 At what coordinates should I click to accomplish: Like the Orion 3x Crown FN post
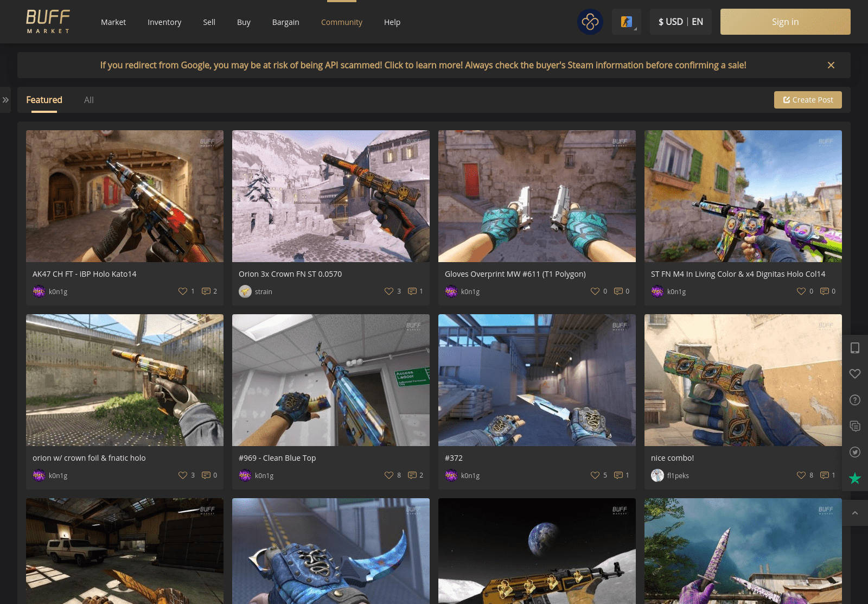[389, 291]
